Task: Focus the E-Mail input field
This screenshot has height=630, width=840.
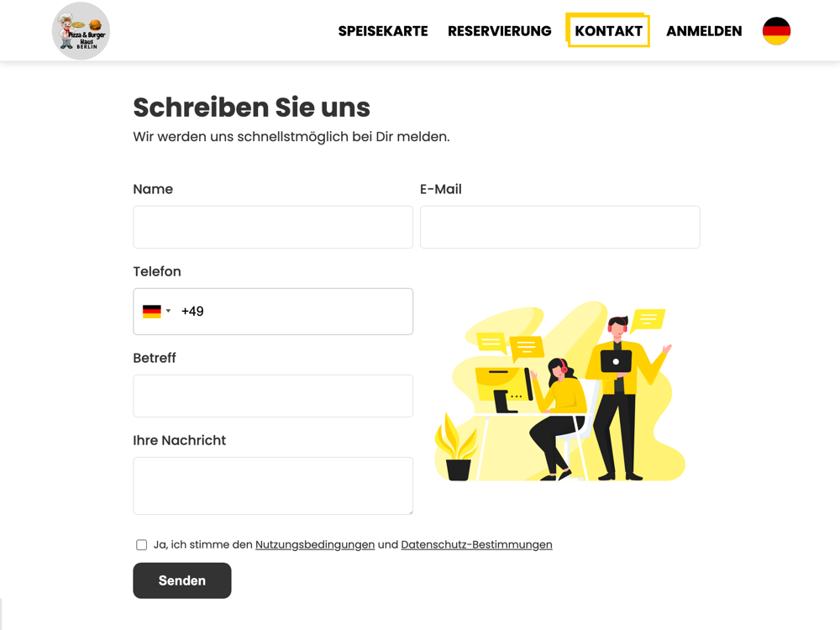Action: point(559,227)
